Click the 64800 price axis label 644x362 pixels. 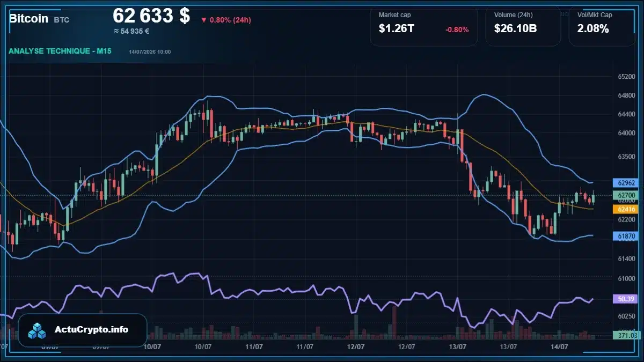tap(626, 95)
